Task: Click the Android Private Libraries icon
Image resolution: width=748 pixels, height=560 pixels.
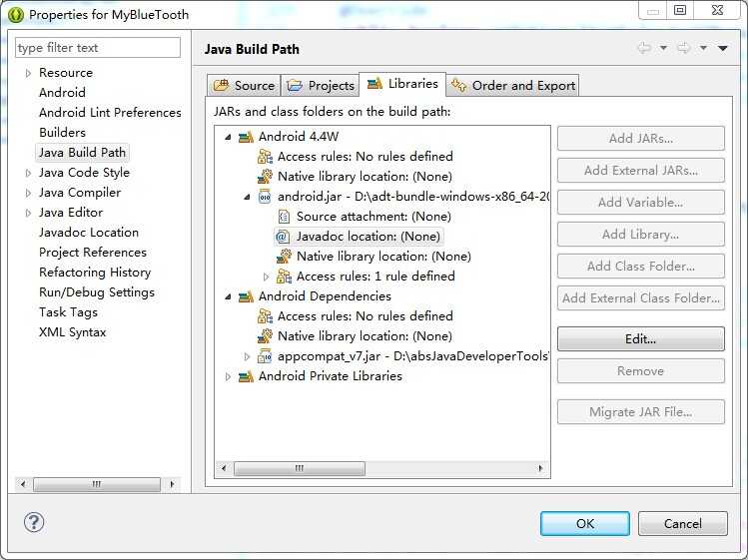Action: [x=246, y=376]
